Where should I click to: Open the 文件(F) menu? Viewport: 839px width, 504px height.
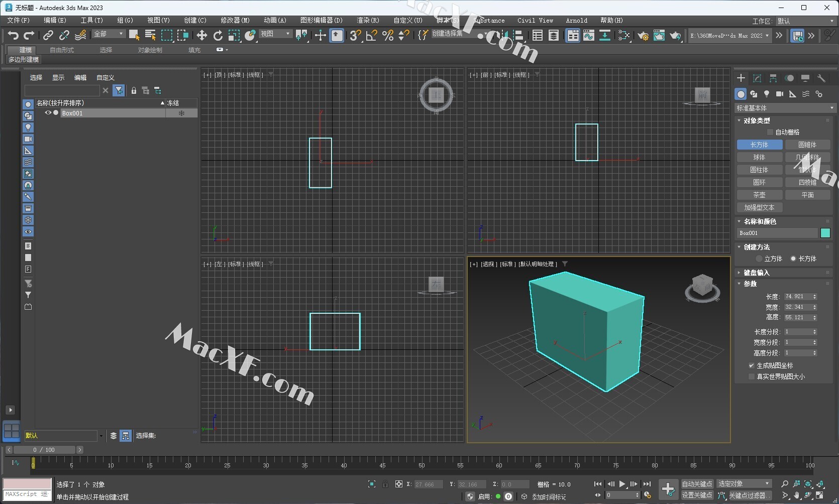click(x=19, y=20)
